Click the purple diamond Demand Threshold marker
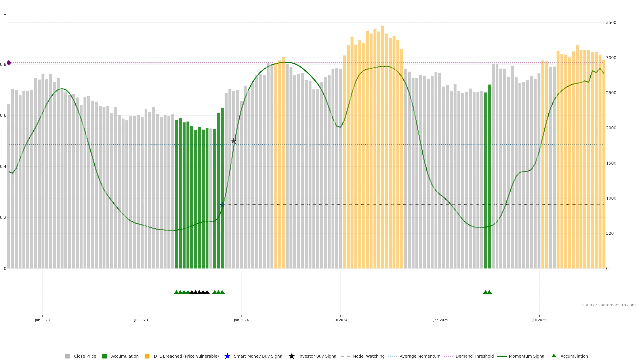The height and width of the screenshot is (362, 644). pyautogui.click(x=9, y=63)
